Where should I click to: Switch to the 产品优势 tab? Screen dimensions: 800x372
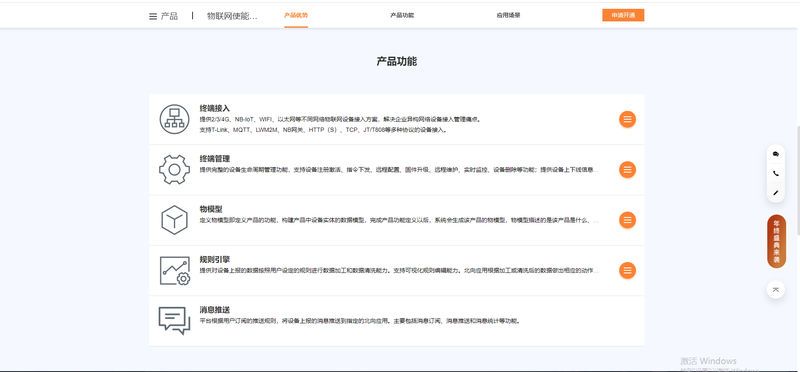pos(296,15)
